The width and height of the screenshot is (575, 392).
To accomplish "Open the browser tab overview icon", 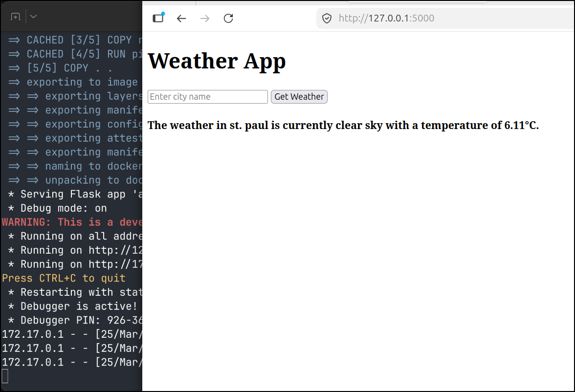I will (x=158, y=18).
